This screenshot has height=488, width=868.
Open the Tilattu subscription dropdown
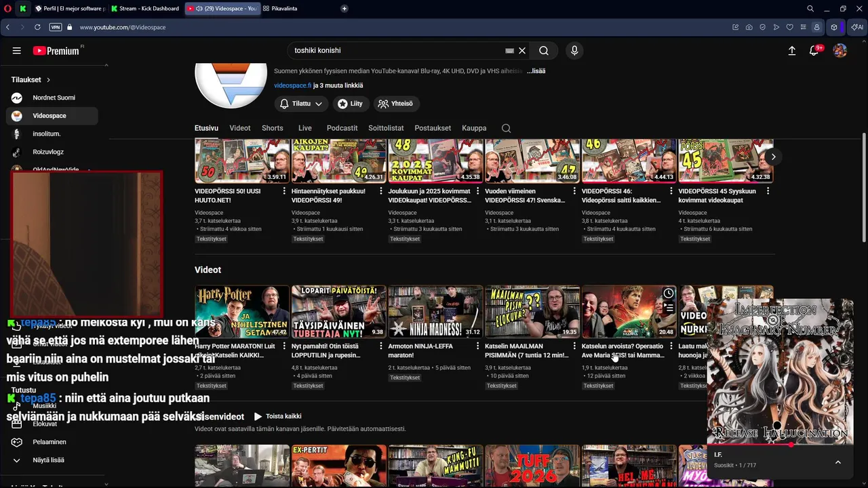pos(302,104)
